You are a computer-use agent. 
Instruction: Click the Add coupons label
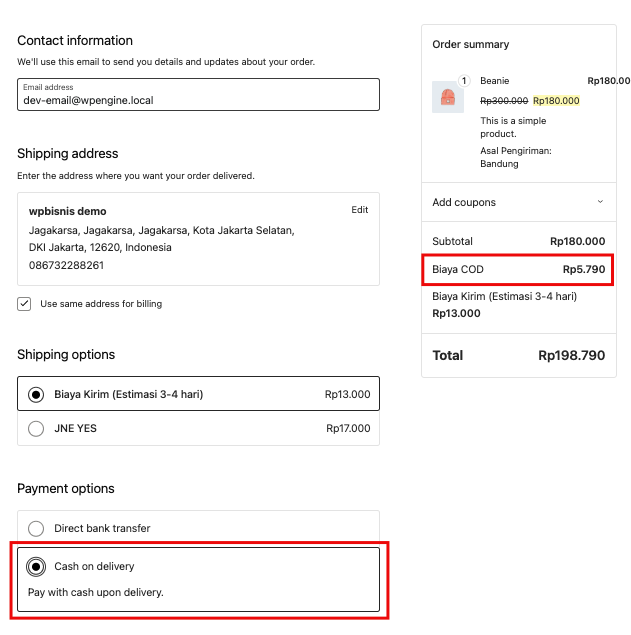(x=464, y=202)
